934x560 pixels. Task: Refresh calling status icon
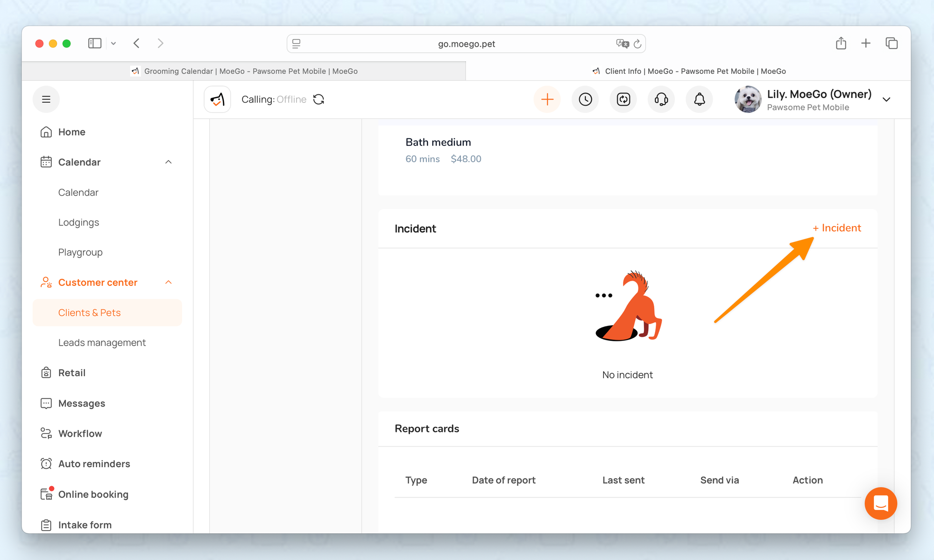[318, 99]
